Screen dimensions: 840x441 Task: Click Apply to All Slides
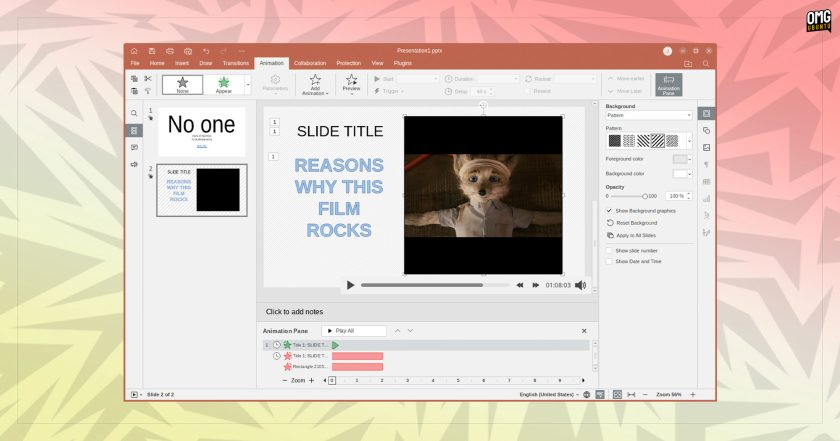pyautogui.click(x=631, y=236)
